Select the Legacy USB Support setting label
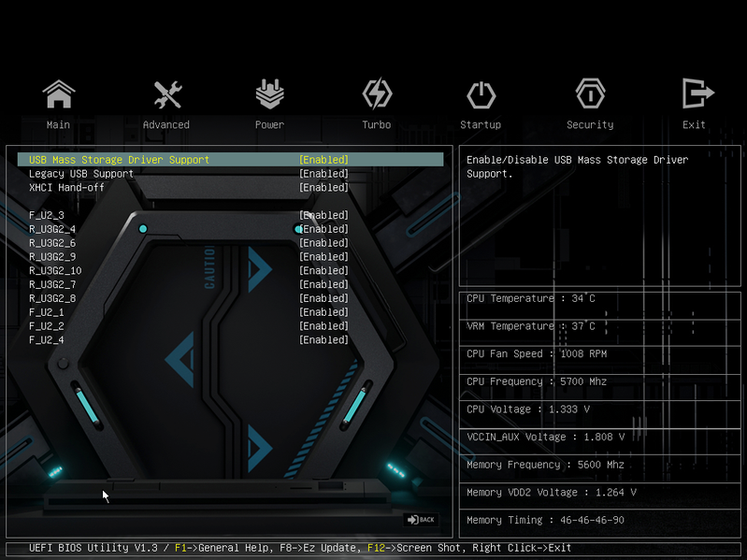This screenshot has width=747, height=560. (81, 174)
